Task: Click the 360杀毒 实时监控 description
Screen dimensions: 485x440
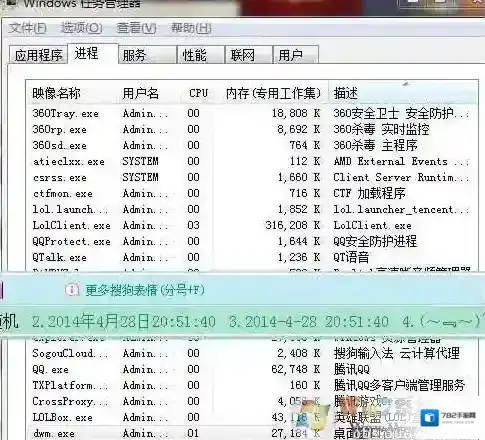Action: (x=381, y=129)
